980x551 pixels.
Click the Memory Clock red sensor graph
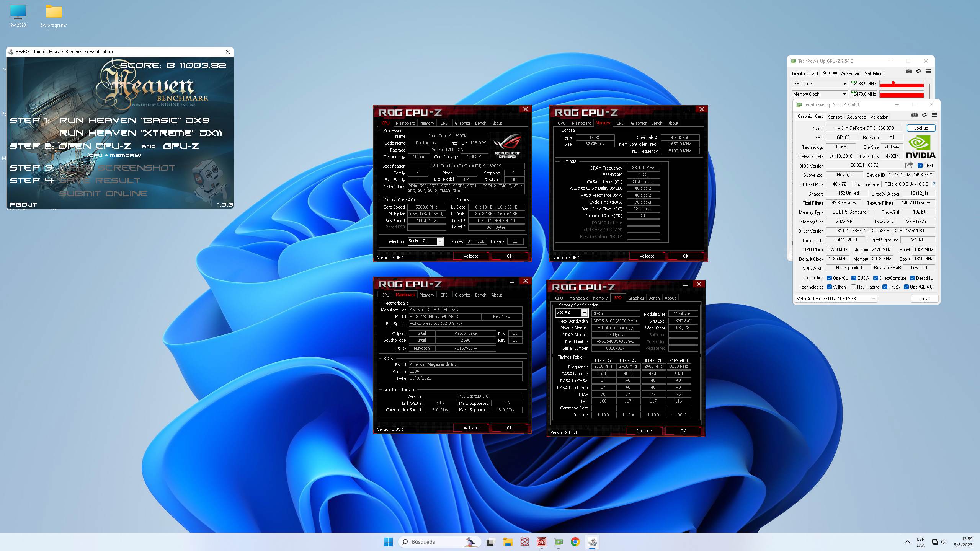coord(902,94)
